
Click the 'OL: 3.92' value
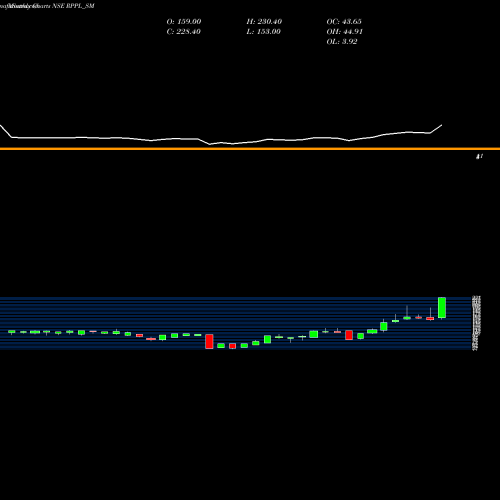342,42
